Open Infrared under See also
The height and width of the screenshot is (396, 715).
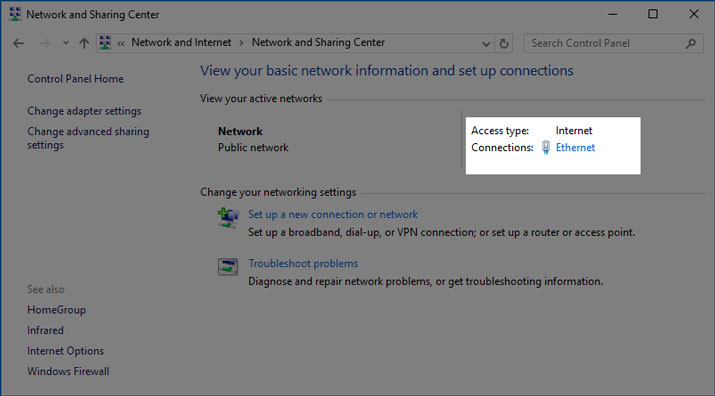click(x=45, y=330)
